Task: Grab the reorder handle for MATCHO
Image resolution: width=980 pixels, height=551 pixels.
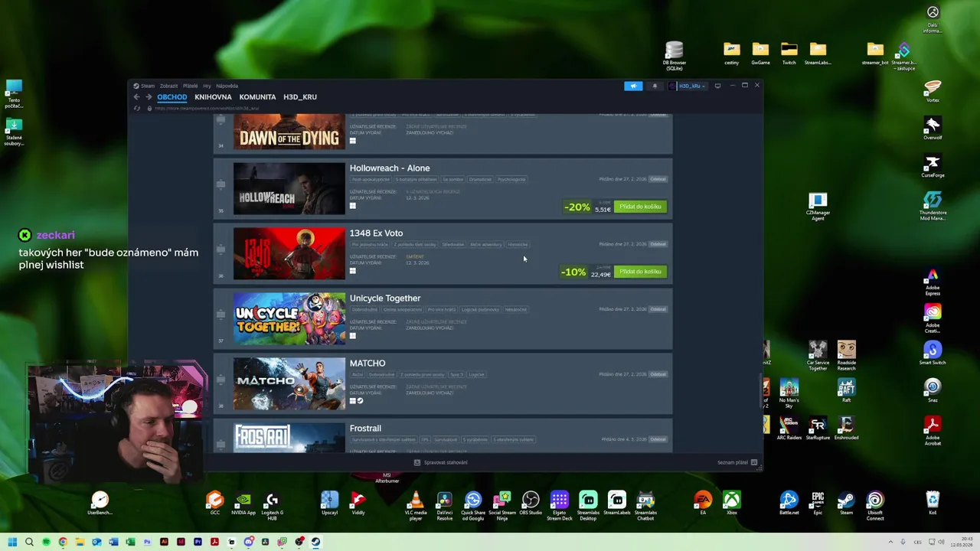Action: click(x=220, y=380)
